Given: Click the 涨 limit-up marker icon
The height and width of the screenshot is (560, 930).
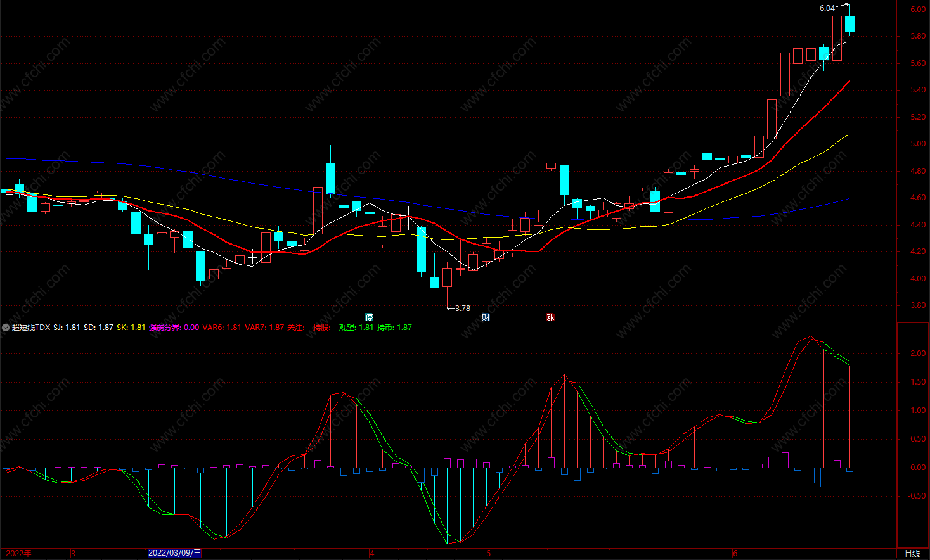Looking at the screenshot, I should point(550,317).
